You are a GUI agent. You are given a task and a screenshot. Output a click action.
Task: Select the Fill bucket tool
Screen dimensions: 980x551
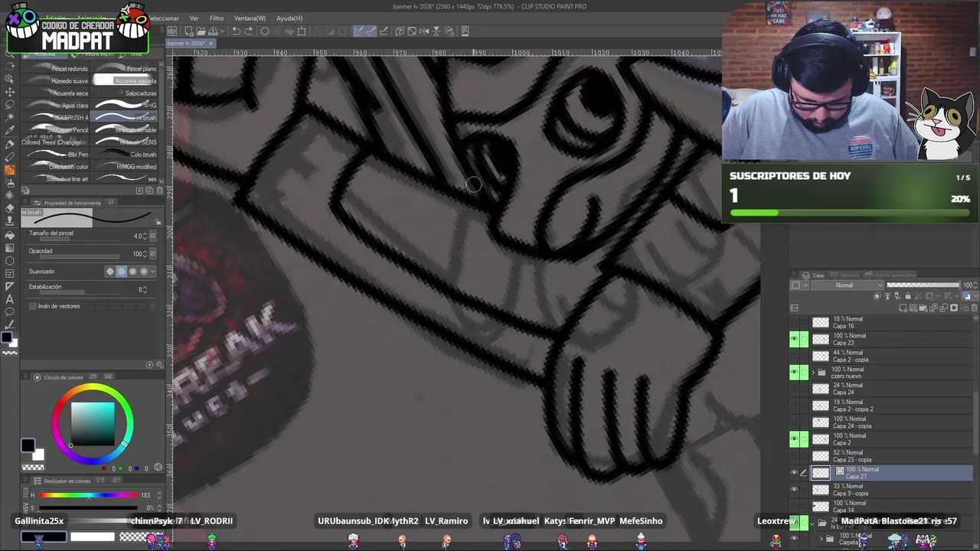tap(10, 235)
